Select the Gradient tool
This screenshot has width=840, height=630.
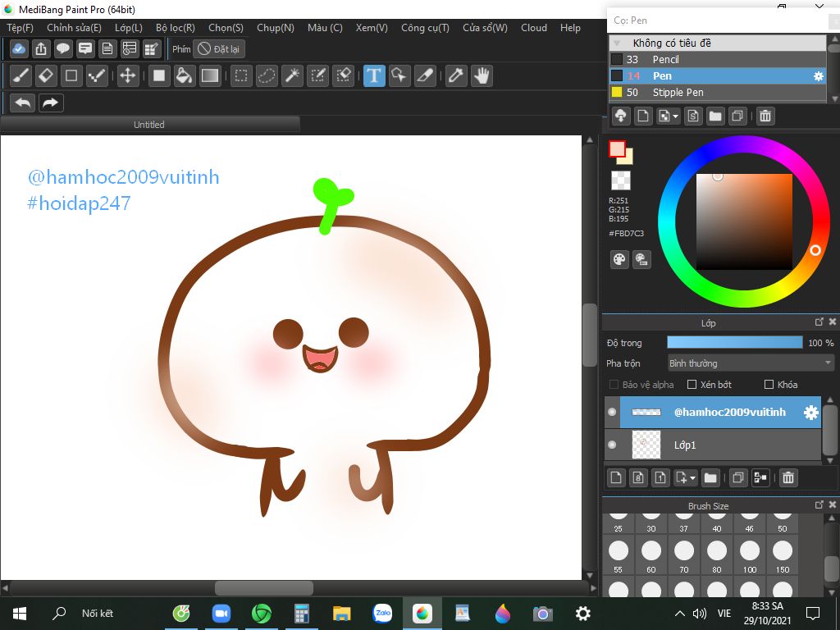(x=209, y=75)
